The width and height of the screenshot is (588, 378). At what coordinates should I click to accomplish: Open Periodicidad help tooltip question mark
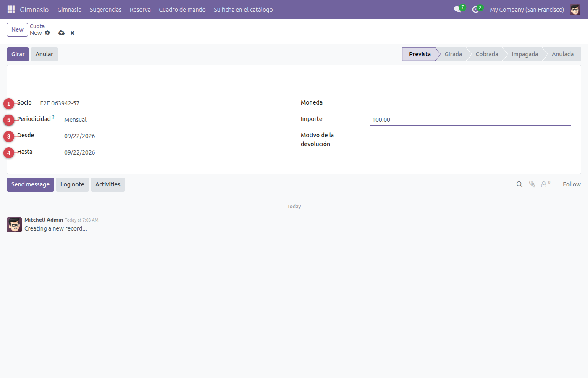tap(53, 117)
